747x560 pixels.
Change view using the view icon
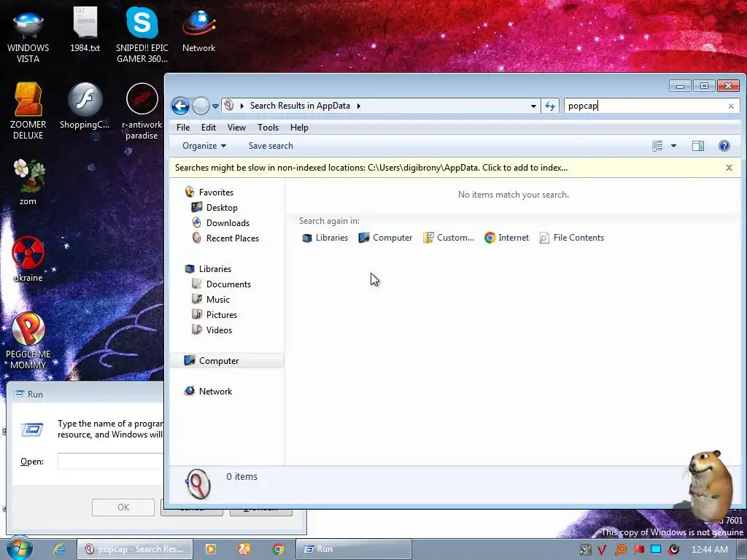coord(657,146)
